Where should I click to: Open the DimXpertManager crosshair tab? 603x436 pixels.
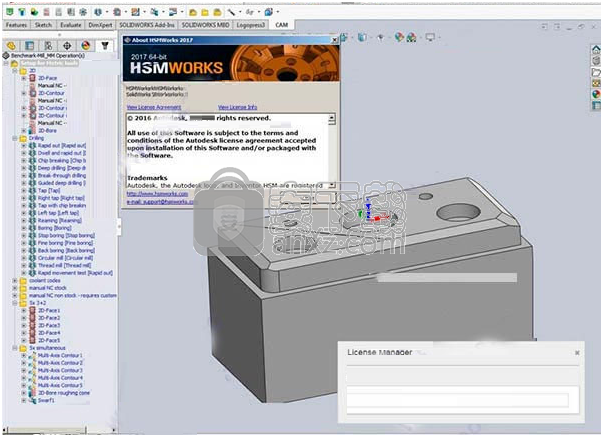67,46
